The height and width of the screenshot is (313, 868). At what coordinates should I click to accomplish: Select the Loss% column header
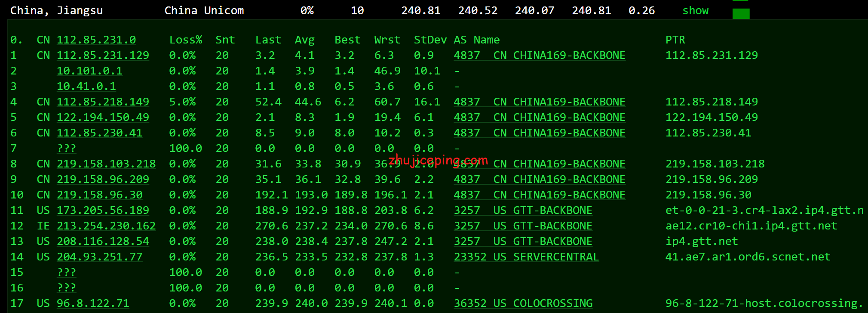point(186,40)
